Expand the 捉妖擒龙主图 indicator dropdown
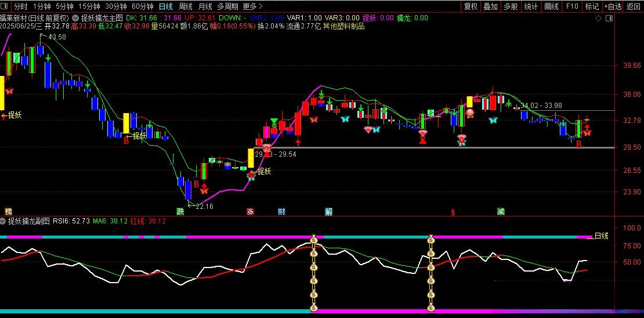 pyautogui.click(x=75, y=18)
